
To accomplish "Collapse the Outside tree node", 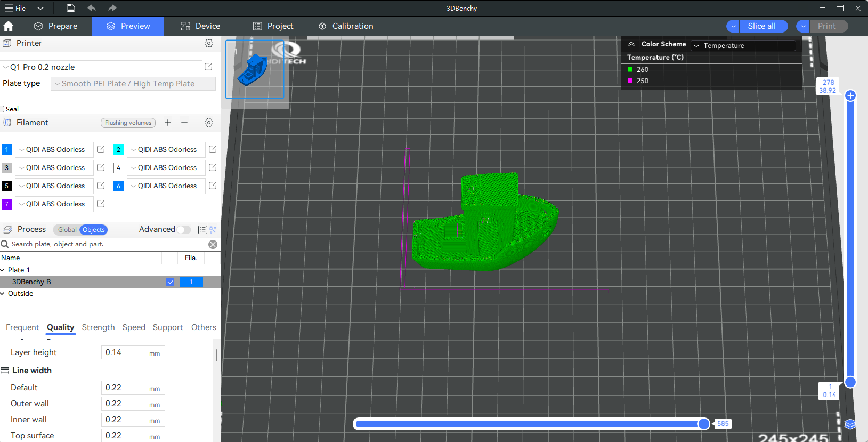I will coord(3,294).
